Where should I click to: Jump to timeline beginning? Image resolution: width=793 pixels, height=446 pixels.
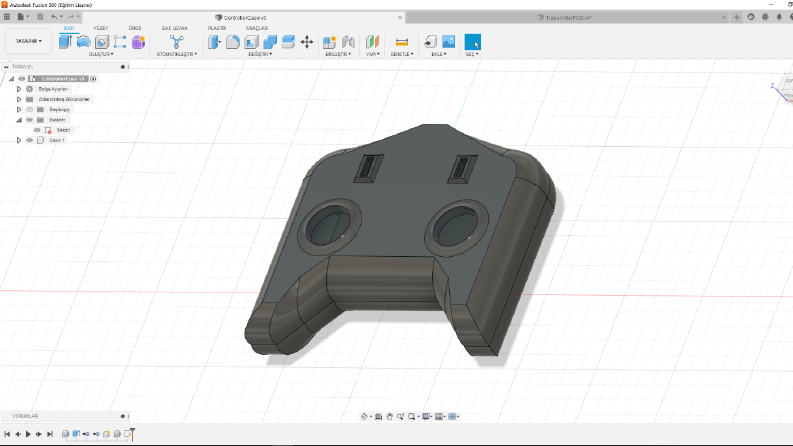tap(7, 434)
